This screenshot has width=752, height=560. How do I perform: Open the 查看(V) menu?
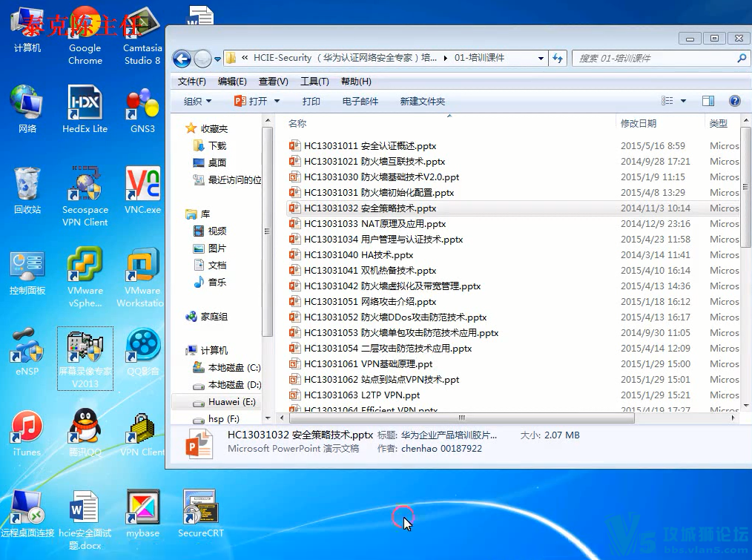[274, 82]
